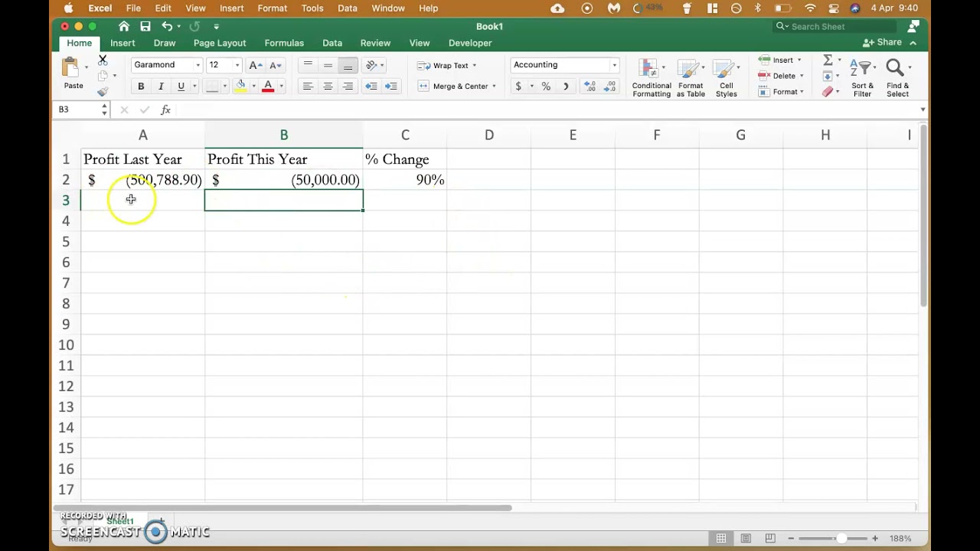The image size is (980, 551).
Task: Toggle right horizontal alignment
Action: pos(348,86)
